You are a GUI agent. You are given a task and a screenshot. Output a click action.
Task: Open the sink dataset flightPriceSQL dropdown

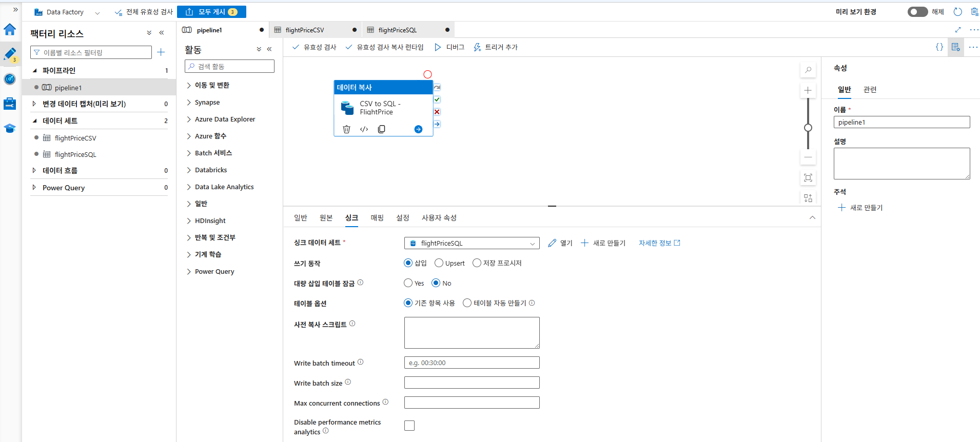472,243
